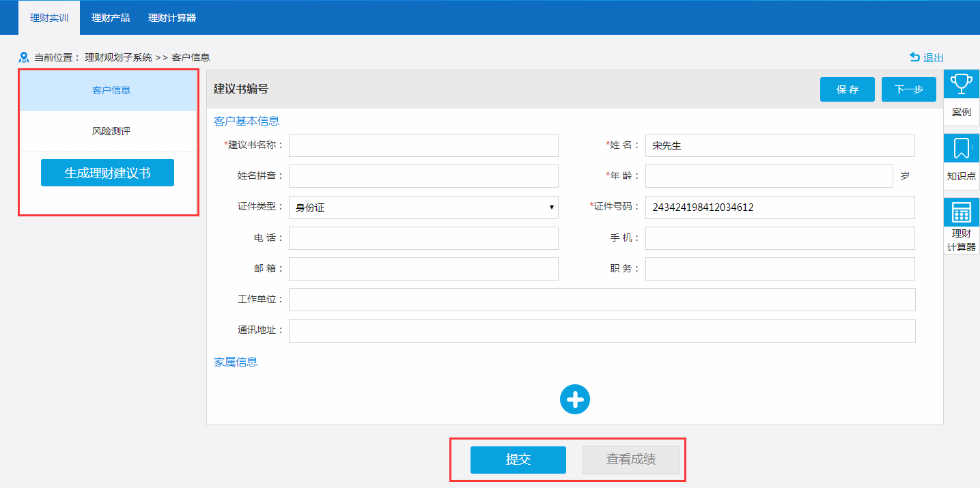Screen dimensions: 980x488
Task: Click the 提交 button
Action: 518,459
